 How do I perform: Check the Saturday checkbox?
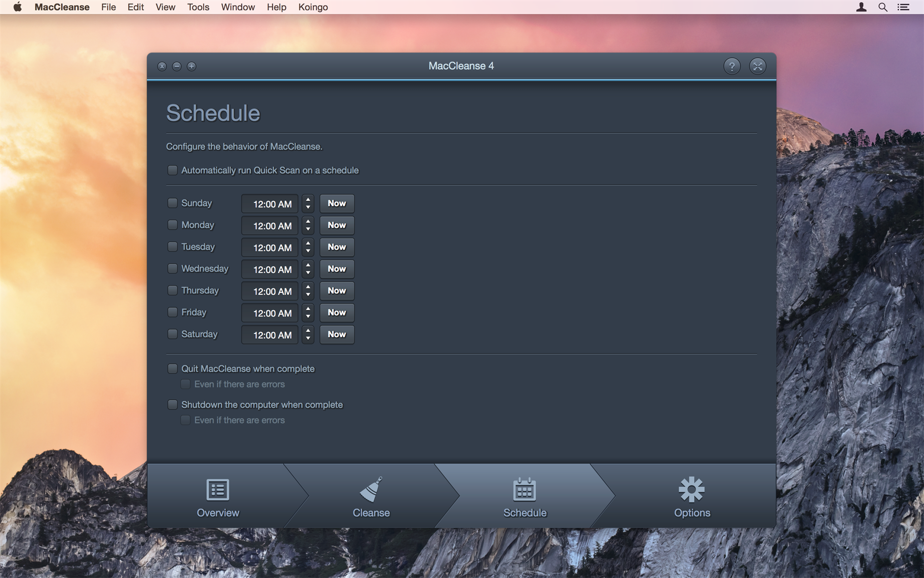[172, 334]
